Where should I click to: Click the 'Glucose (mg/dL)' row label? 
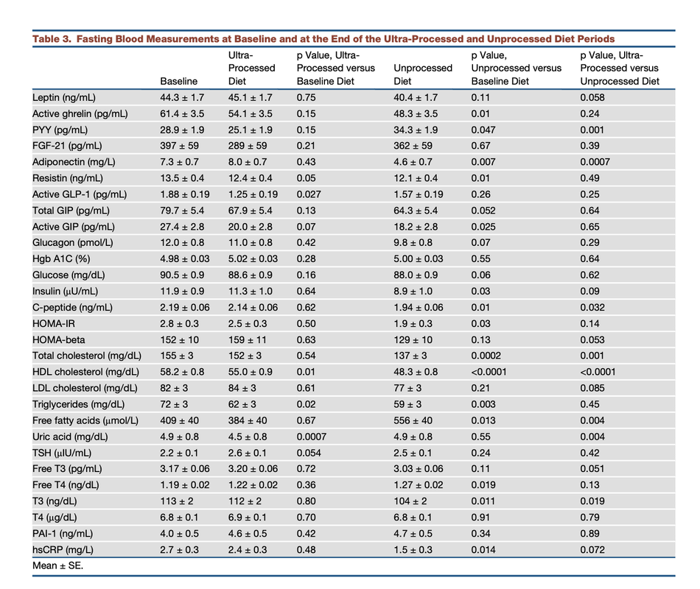tap(69, 275)
